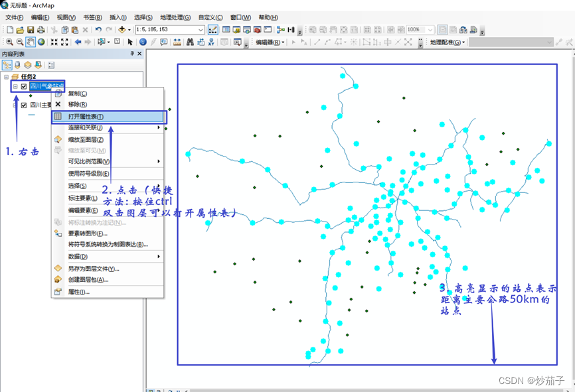This screenshot has height=392, width=575.
Task: Click 标注要素(L) in the context menu
Action: click(108, 198)
